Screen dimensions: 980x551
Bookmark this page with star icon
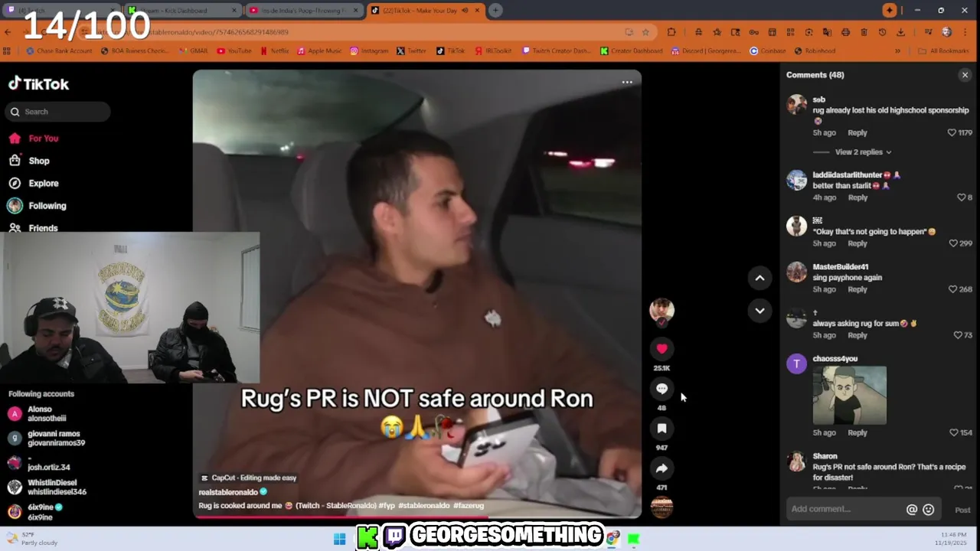[645, 32]
